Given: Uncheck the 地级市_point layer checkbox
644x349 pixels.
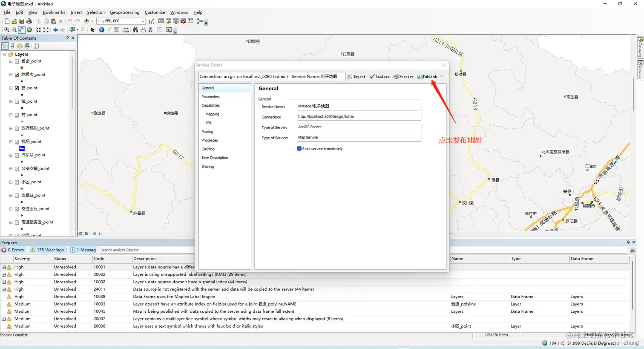Looking at the screenshot, I should 17,75.
